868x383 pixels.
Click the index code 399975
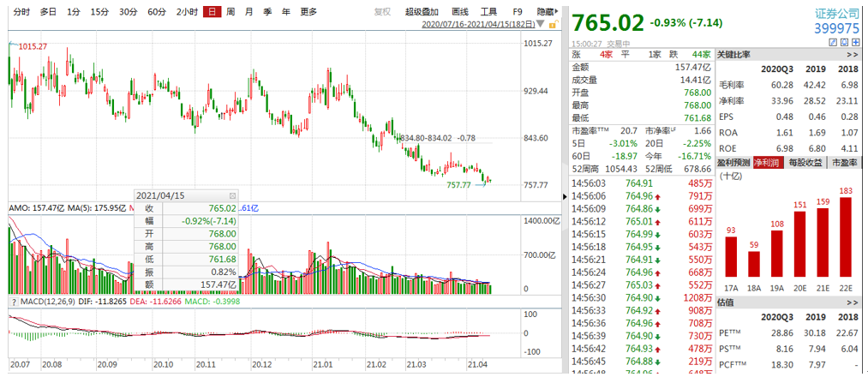tap(837, 29)
